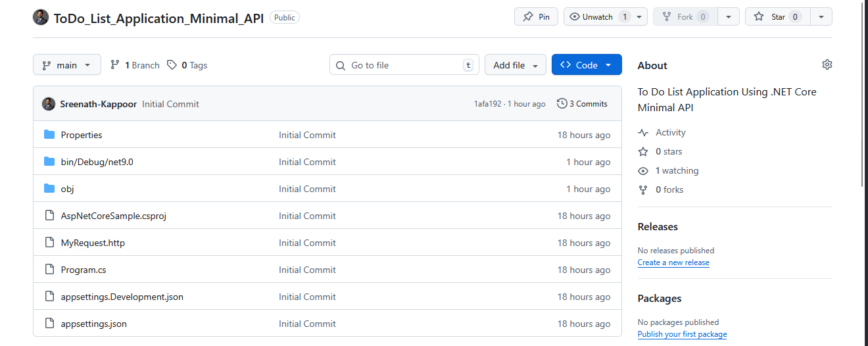Open AspNetCoreSample.csproj file
The height and width of the screenshot is (346, 868).
(x=114, y=216)
